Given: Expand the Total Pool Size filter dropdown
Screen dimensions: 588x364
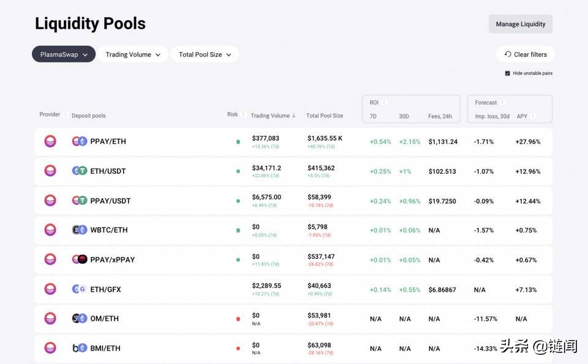Looking at the screenshot, I should tap(205, 54).
